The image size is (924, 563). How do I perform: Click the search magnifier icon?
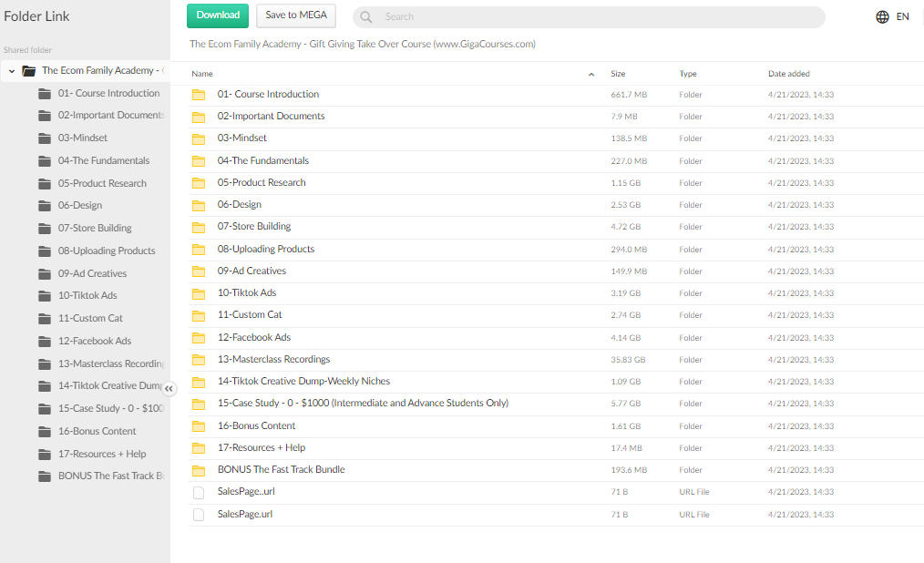click(x=366, y=17)
